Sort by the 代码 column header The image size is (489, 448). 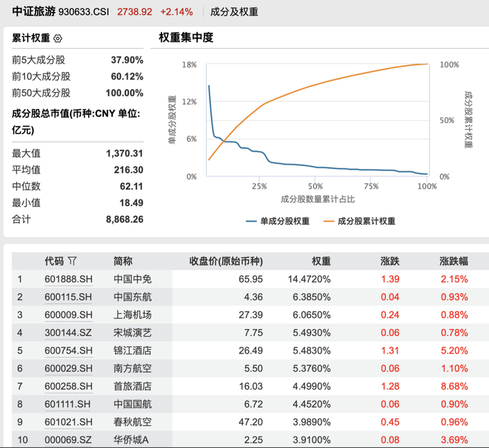54,261
